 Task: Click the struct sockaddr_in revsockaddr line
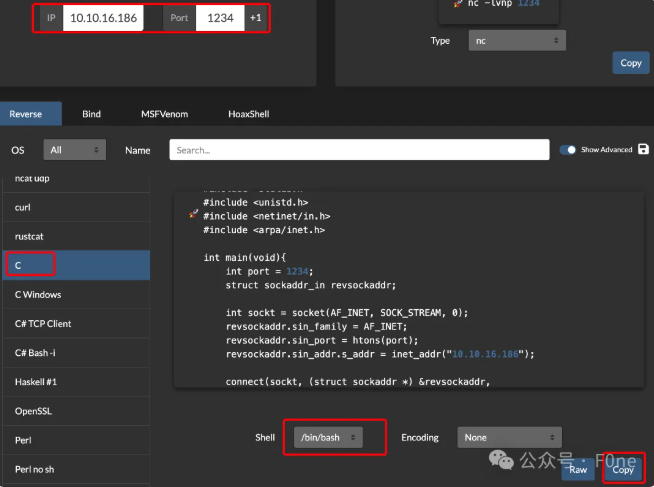[310, 285]
